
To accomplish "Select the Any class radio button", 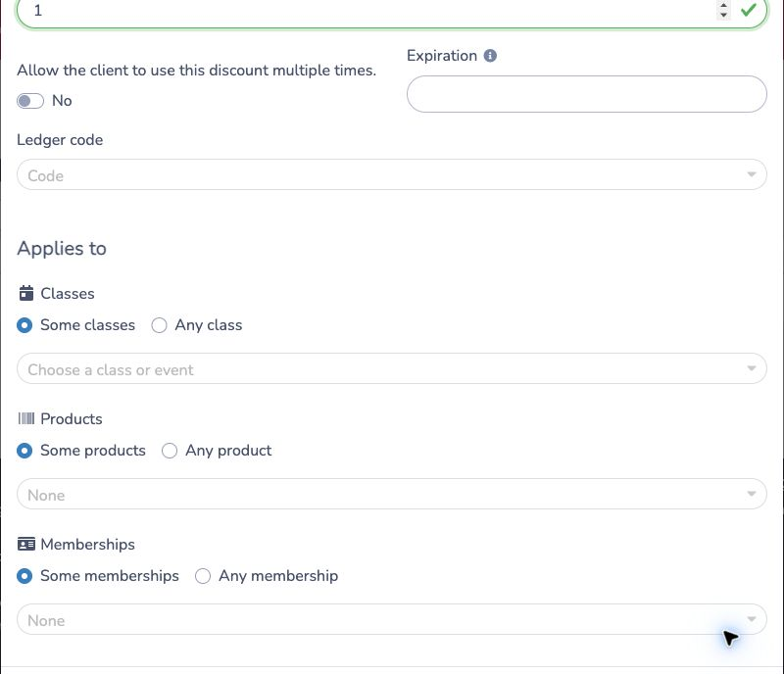I will click(x=159, y=325).
